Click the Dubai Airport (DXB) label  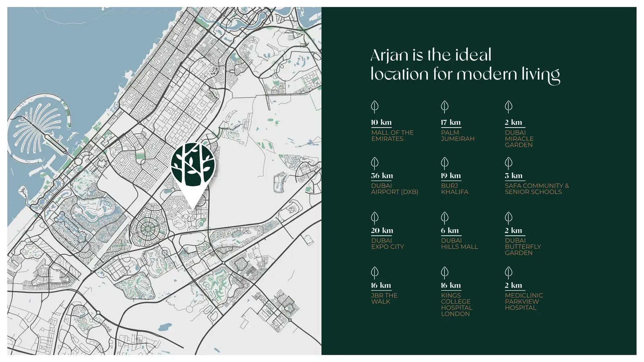(x=394, y=189)
